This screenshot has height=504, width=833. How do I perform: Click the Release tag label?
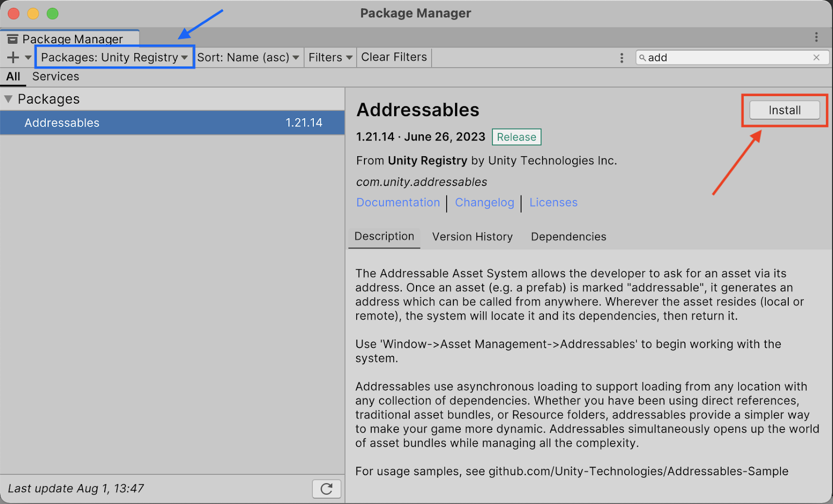coord(516,137)
